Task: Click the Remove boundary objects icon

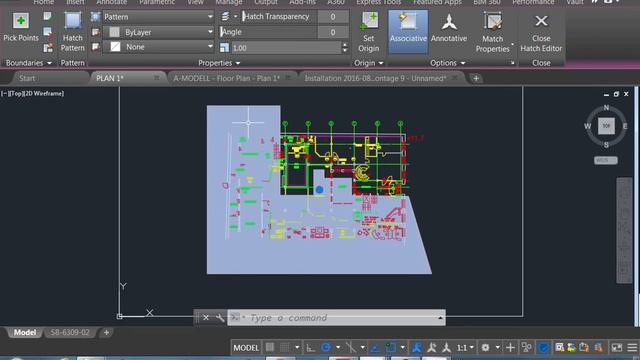Action: 48,32
